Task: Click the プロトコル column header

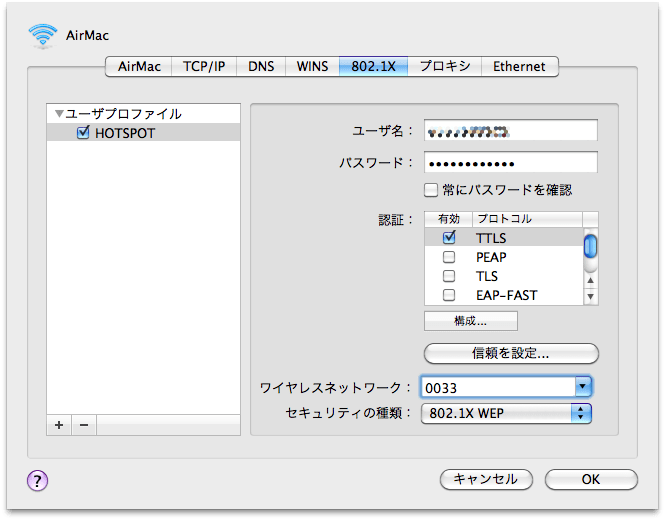Action: coord(527,219)
